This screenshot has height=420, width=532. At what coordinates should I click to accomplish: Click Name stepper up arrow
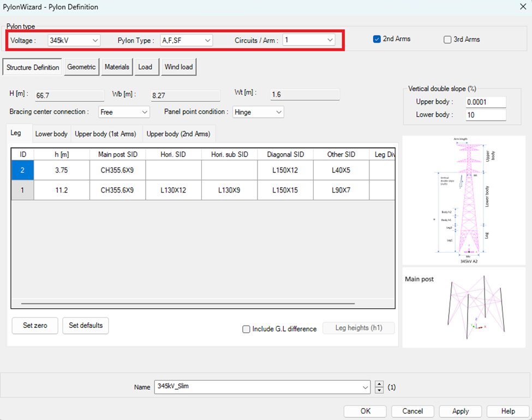click(380, 384)
